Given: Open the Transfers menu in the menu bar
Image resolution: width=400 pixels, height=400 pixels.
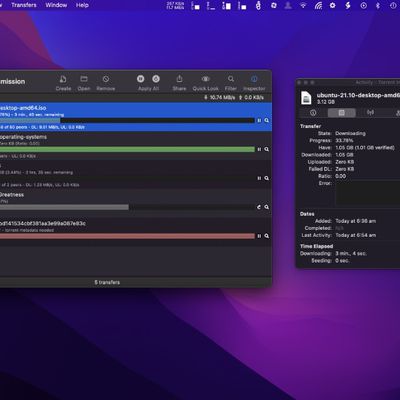Looking at the screenshot, I should [24, 5].
